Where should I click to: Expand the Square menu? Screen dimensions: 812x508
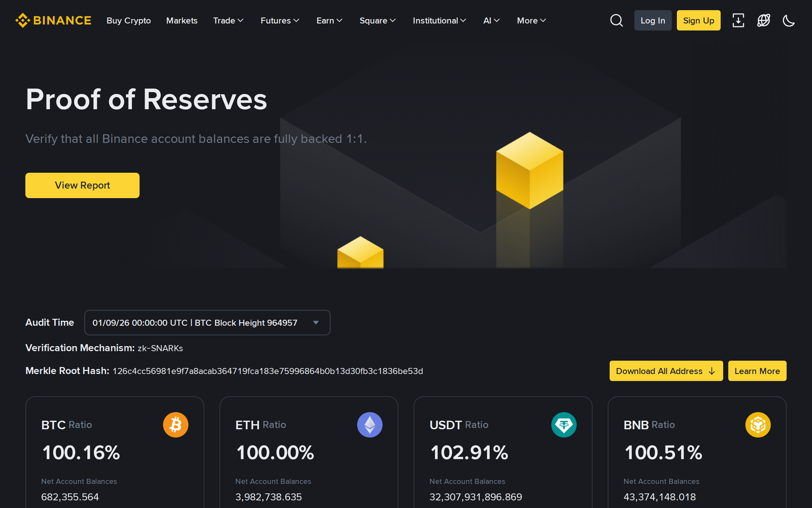coord(377,21)
